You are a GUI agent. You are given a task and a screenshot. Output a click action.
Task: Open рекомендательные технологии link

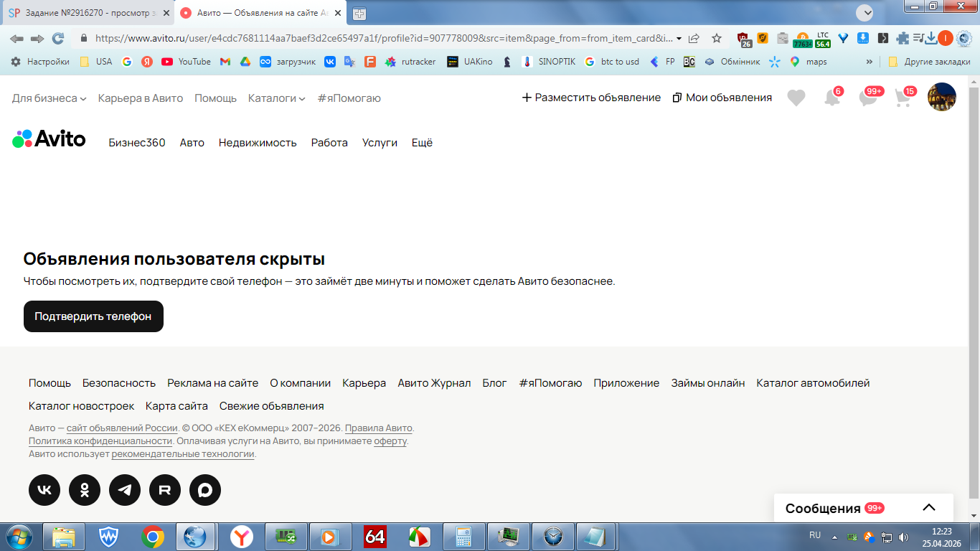183,453
